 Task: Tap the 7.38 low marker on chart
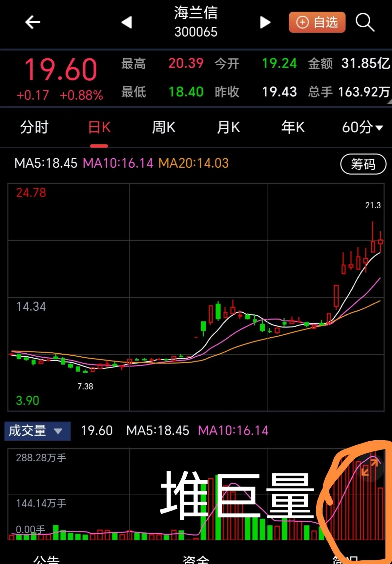85,386
